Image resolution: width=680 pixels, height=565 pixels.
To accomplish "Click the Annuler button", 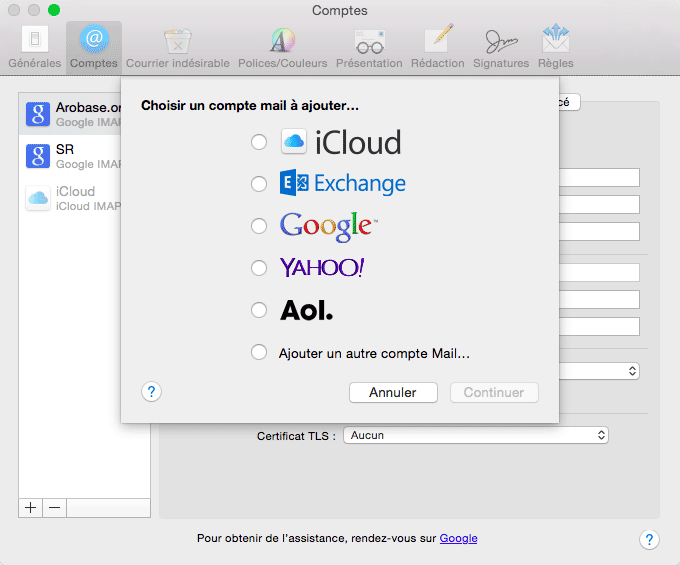I will [x=393, y=392].
